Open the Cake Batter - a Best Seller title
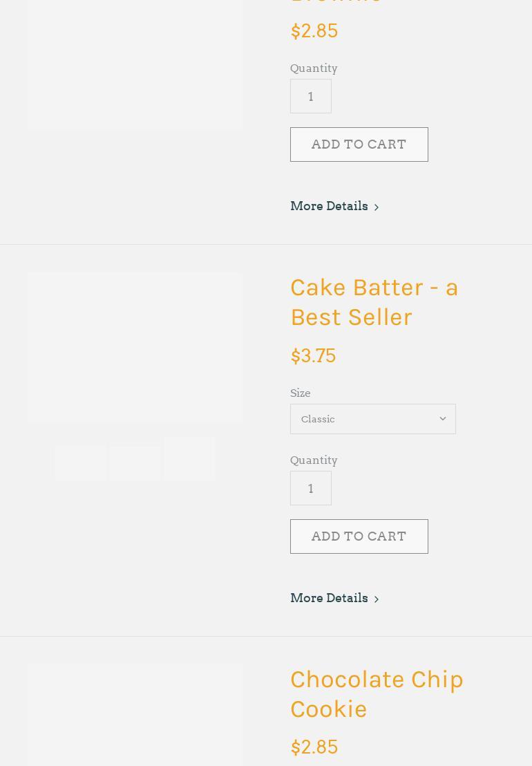This screenshot has width=532, height=766. click(x=374, y=302)
